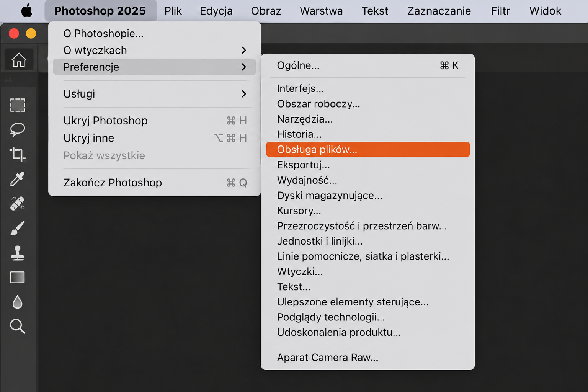Open Ogólne... preferences
Viewport: 588px width, 392px height.
pos(368,65)
